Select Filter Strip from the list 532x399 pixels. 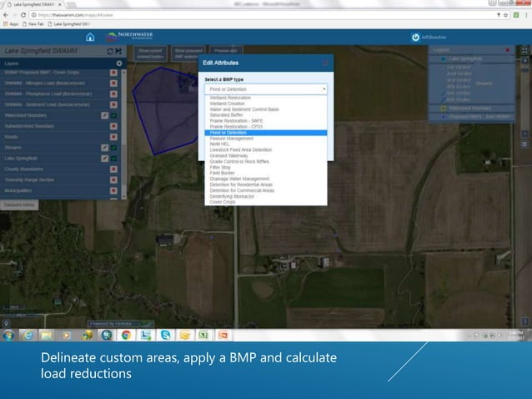click(x=219, y=167)
